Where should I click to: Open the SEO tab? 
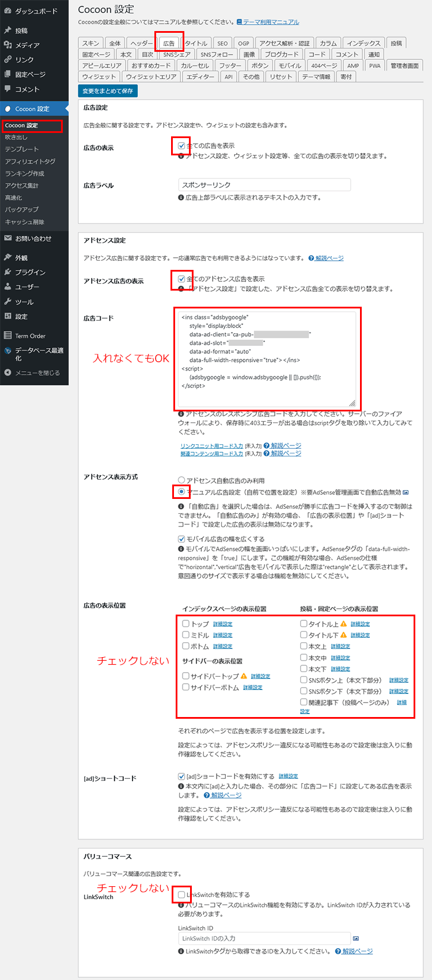tap(222, 43)
